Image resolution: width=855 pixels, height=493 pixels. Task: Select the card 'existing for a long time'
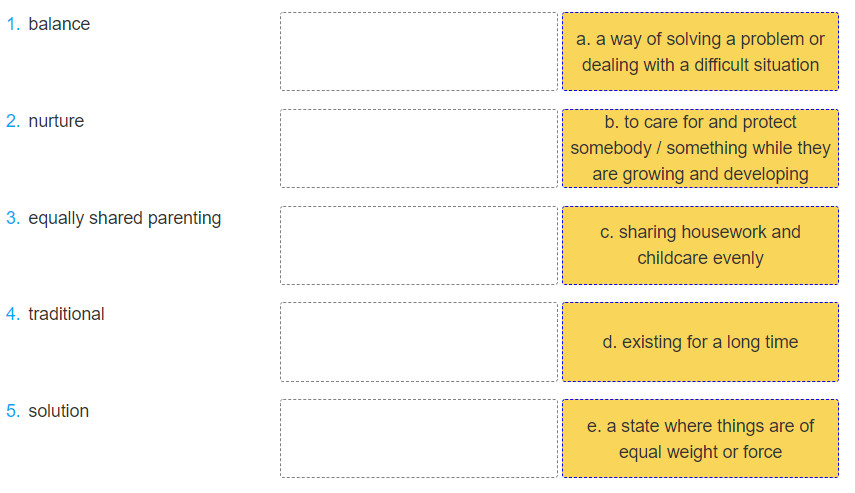click(700, 342)
